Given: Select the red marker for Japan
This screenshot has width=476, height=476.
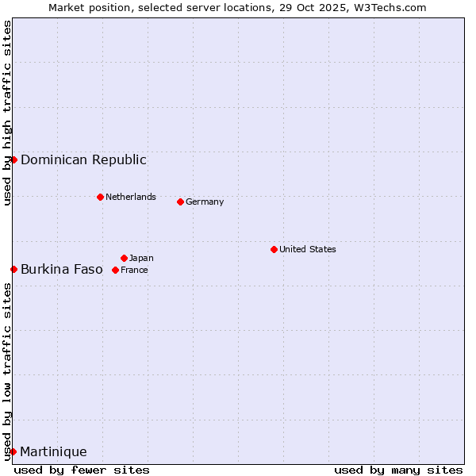Looking at the screenshot, I should tap(124, 258).
